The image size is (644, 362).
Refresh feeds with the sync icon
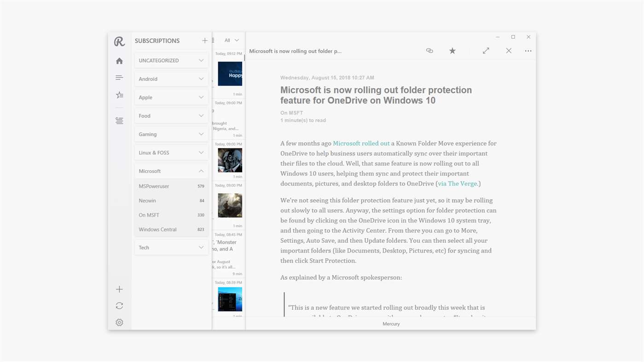tap(119, 306)
